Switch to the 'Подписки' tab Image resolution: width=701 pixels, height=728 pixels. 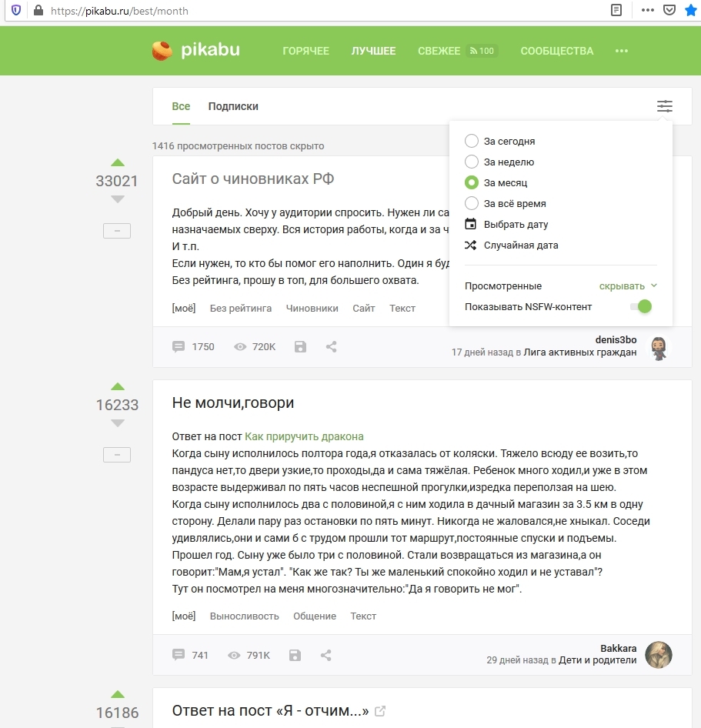tap(233, 106)
